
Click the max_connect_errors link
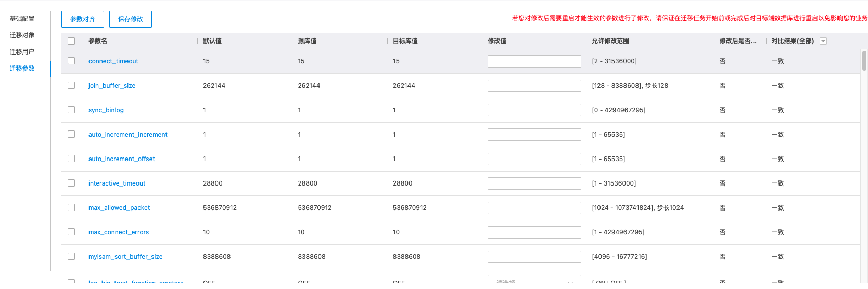tap(119, 232)
